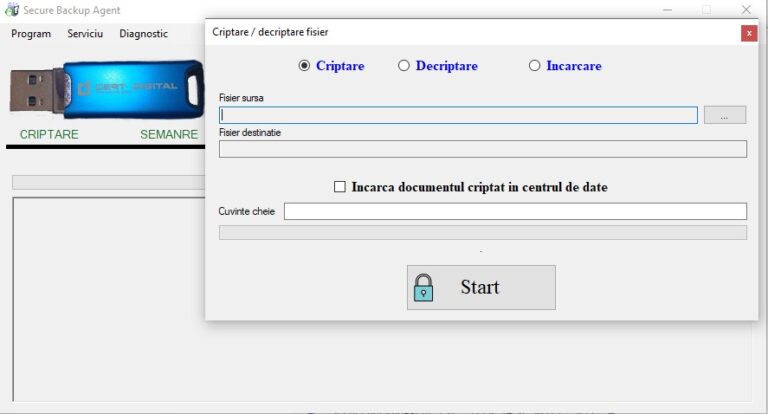The height and width of the screenshot is (414, 768).
Task: Open the Diagnostic menu
Action: point(143,34)
